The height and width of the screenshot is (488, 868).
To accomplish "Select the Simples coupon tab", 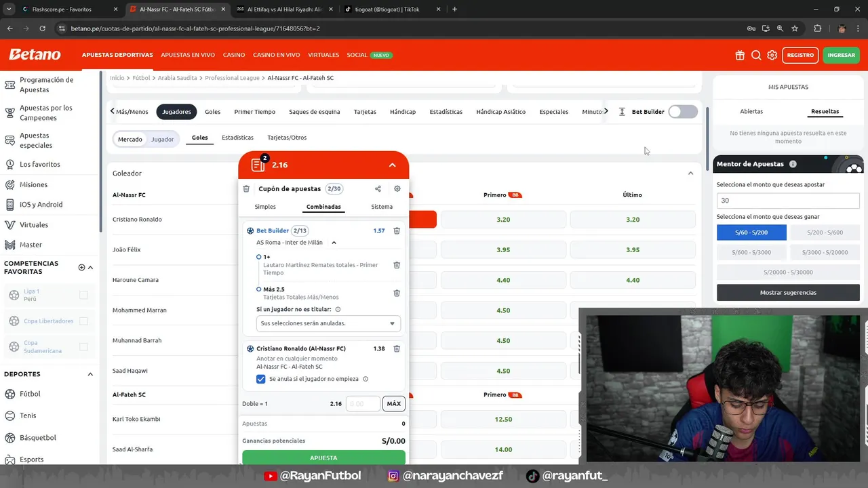I will (x=265, y=207).
